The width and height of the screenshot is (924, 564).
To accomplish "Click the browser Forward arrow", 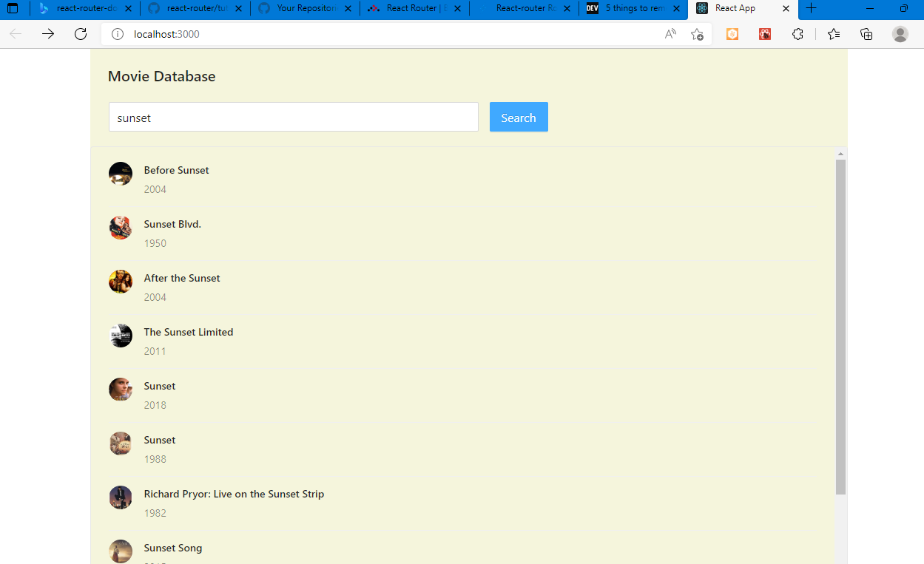I will click(x=48, y=34).
